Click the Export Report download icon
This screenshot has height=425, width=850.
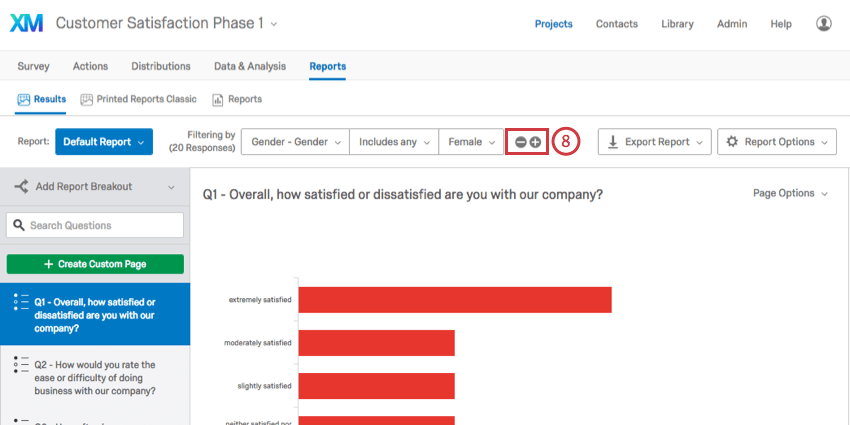point(613,142)
